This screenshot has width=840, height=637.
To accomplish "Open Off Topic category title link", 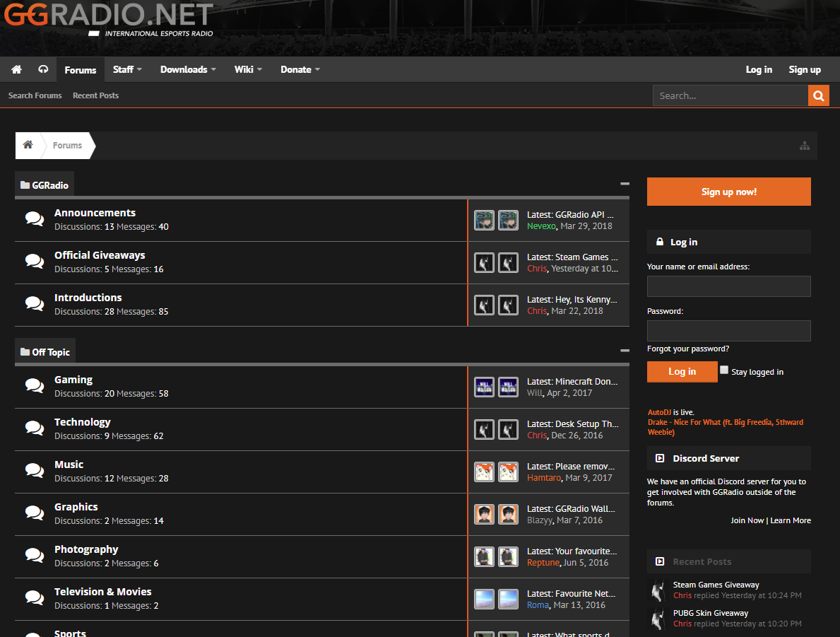I will (x=51, y=352).
